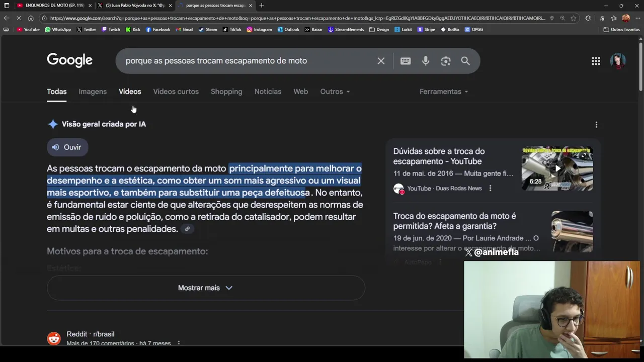Open the browser profile picture
This screenshot has width=644, height=362.
click(x=626, y=18)
